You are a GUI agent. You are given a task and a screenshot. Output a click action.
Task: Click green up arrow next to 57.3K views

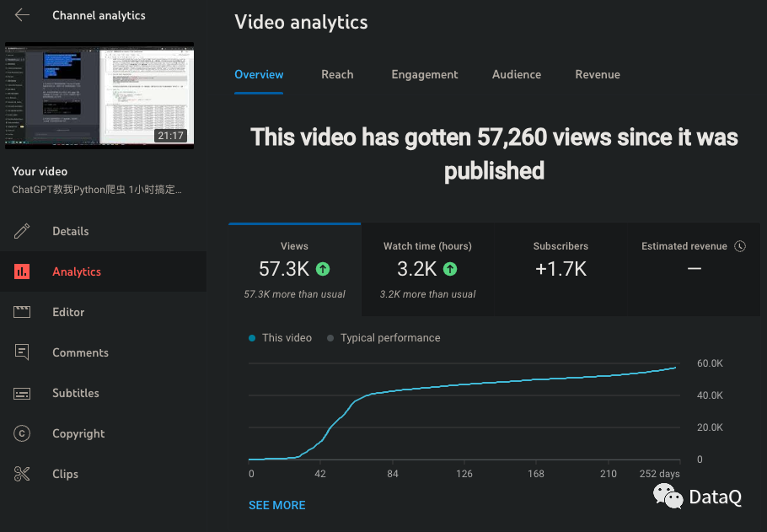tap(323, 269)
